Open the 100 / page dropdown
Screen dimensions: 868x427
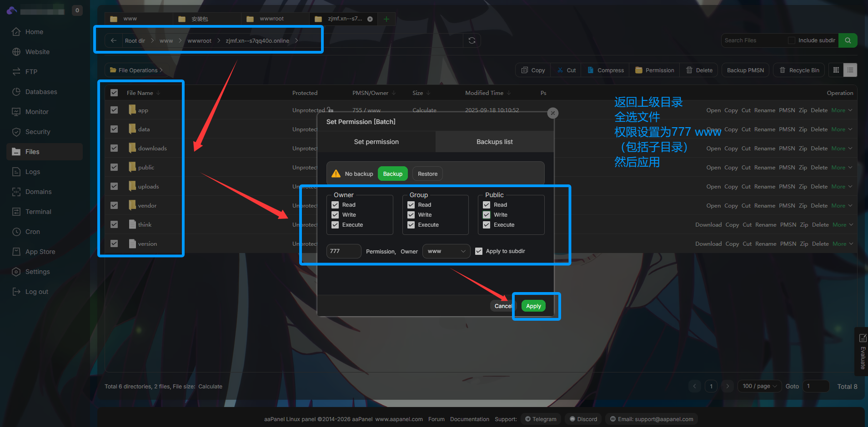pos(759,386)
